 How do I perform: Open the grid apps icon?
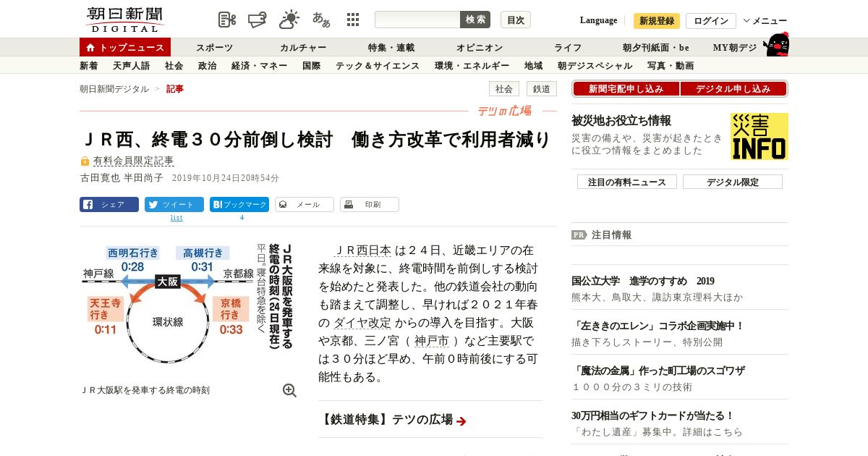353,20
